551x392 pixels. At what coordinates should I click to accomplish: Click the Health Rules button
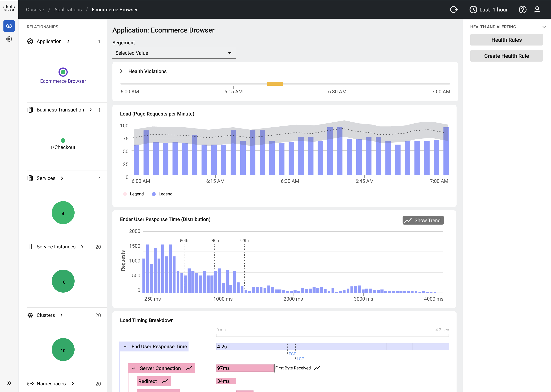point(506,40)
